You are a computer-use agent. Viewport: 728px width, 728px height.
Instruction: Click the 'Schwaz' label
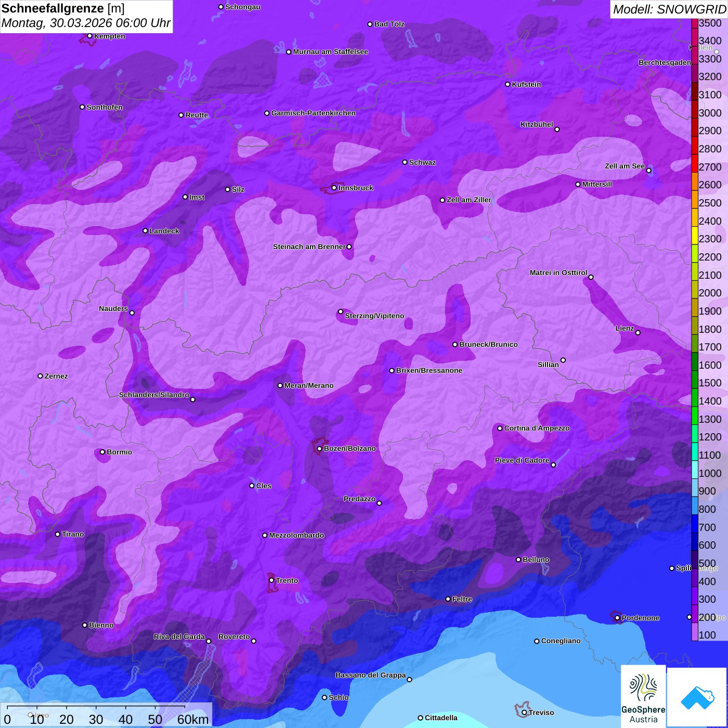(422, 162)
